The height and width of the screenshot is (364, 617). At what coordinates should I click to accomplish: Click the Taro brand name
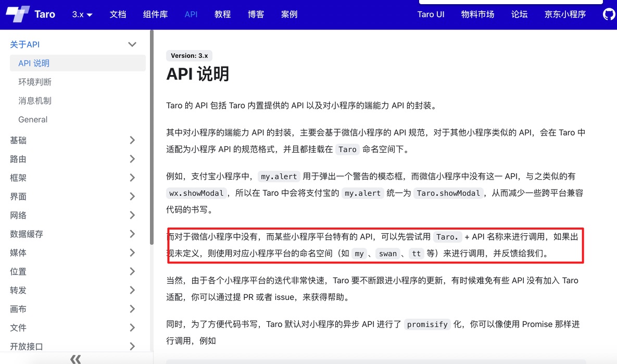pos(45,15)
